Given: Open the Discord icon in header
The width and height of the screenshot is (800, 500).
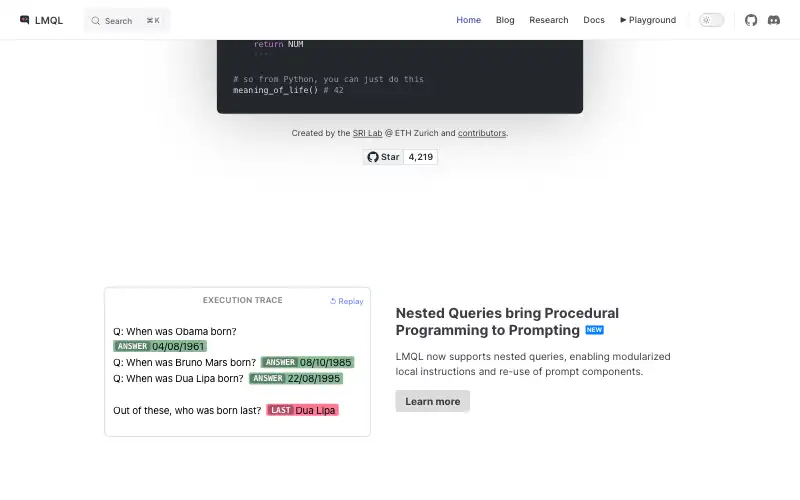Looking at the screenshot, I should pos(774,20).
